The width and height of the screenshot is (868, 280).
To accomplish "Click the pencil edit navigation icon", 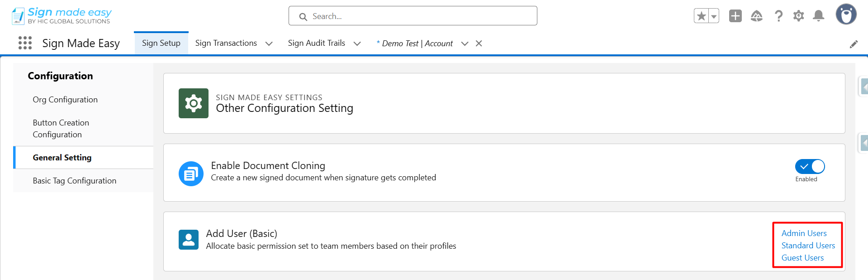I will tap(854, 44).
